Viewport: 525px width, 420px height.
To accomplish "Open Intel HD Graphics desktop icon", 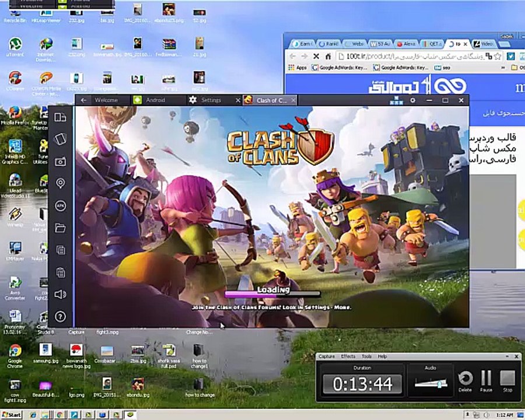I will point(15,152).
